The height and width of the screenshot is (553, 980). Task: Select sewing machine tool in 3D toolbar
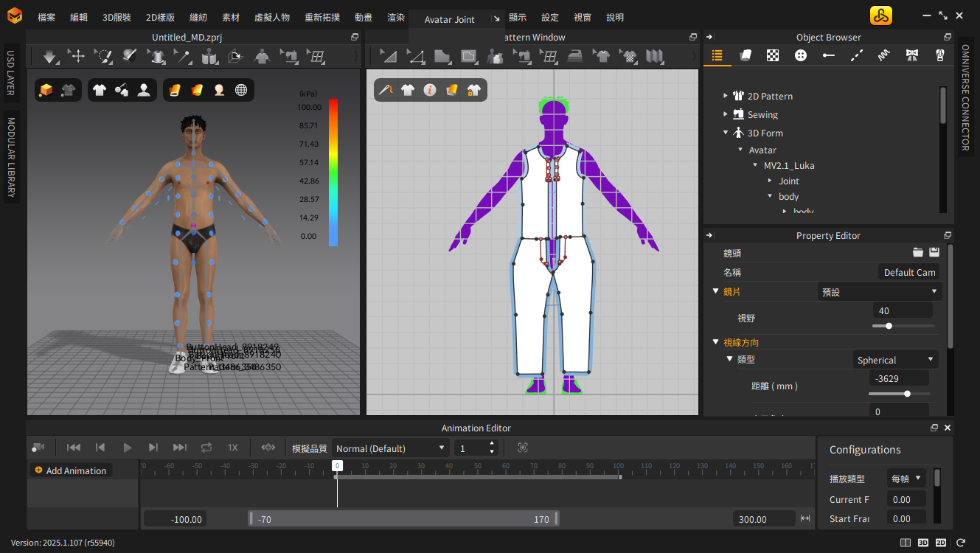289,55
